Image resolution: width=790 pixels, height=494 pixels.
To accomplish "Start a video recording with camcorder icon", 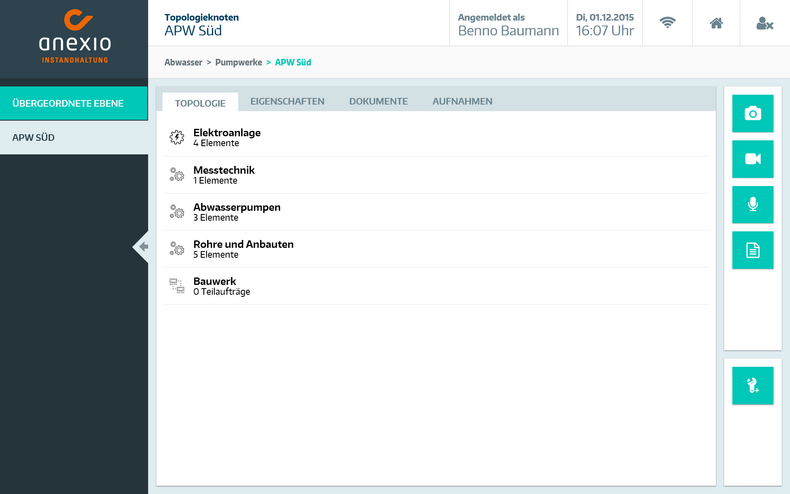I will tap(752, 159).
